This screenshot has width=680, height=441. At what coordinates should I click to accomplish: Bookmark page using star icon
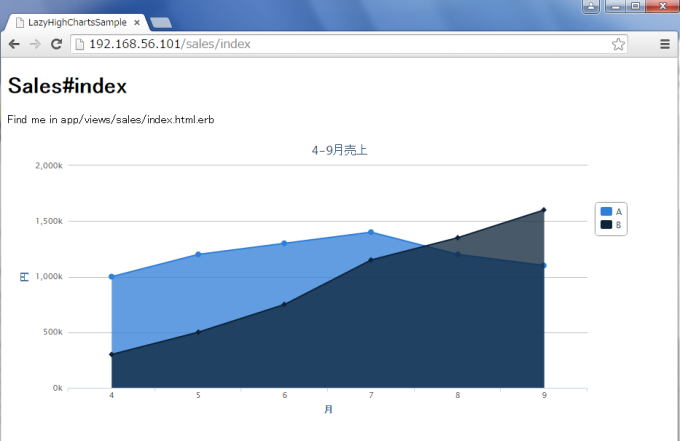click(618, 44)
